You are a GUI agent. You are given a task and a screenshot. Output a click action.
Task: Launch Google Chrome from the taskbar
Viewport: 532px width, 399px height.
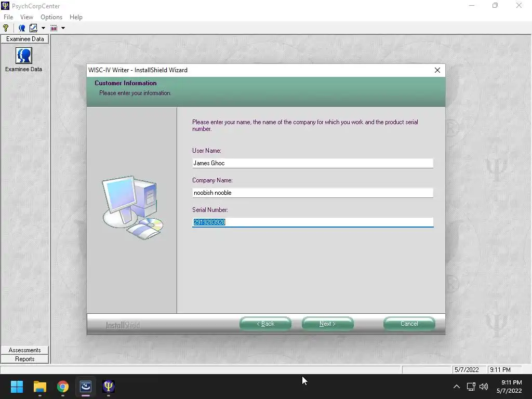[x=63, y=387]
